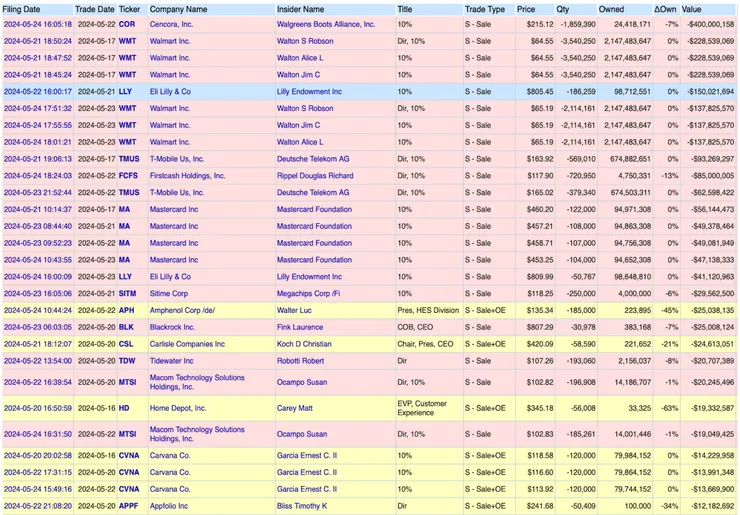
Task: Open the FCFS ticker link
Action: 128,176
